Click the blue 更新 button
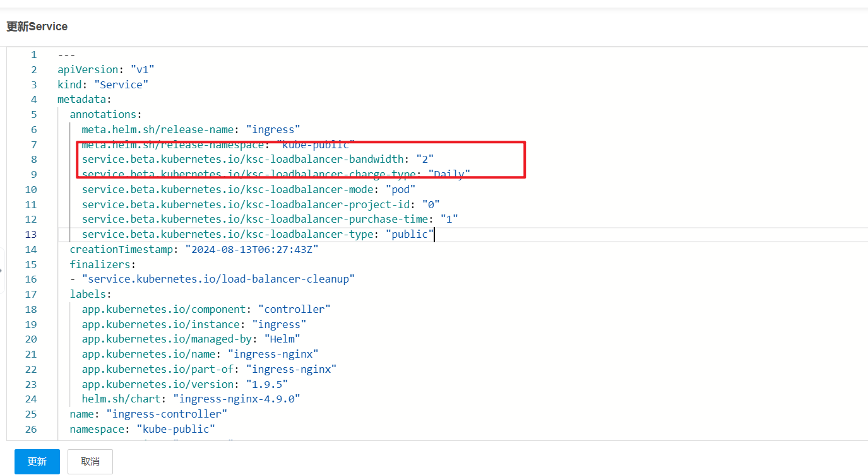868x475 pixels. pyautogui.click(x=37, y=462)
